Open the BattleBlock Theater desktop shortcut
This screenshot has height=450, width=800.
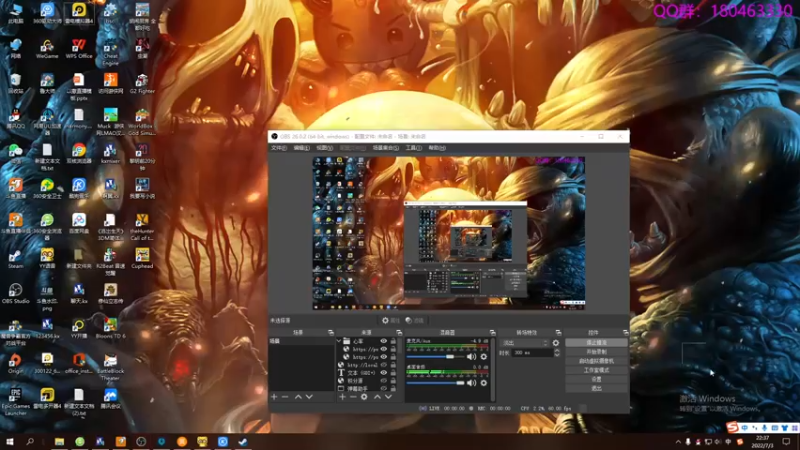pyautogui.click(x=110, y=367)
